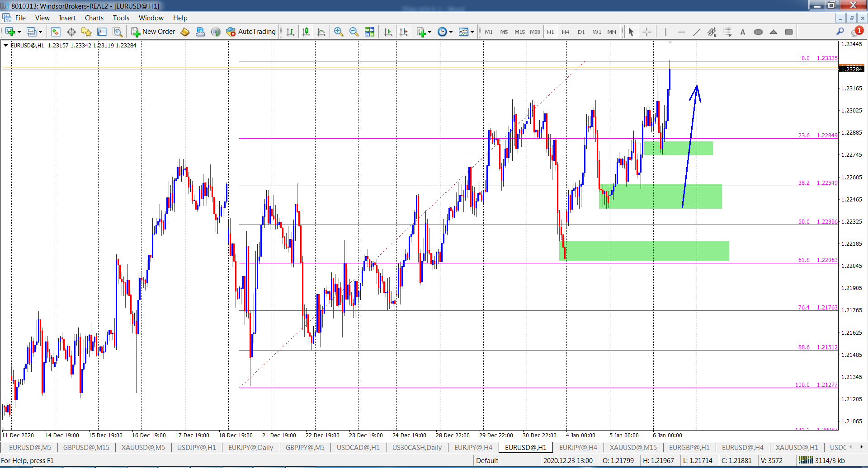Open the Periods clock icon
The image size is (868, 468).
(442, 32)
